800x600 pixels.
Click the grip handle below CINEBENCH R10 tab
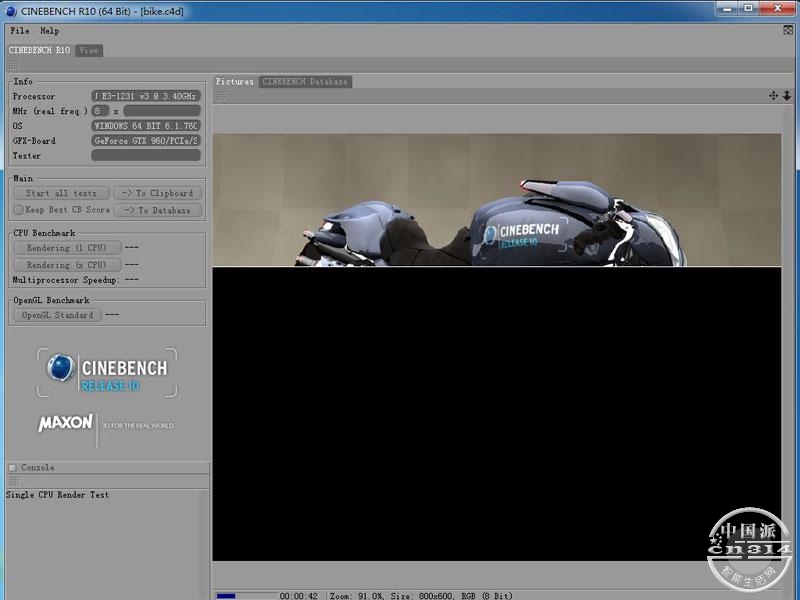12,63
